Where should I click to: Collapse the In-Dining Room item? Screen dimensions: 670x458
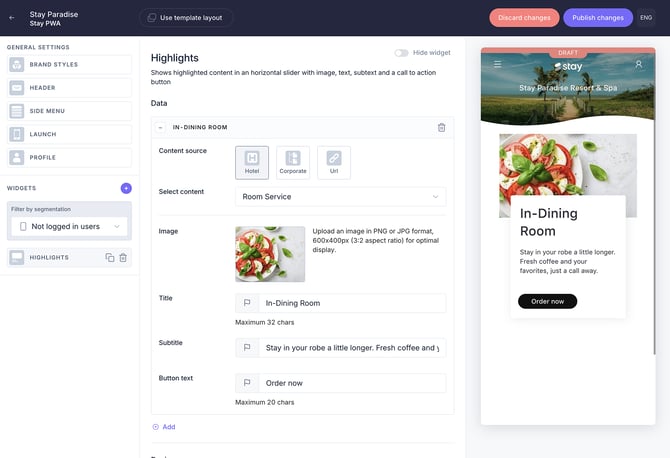click(160, 127)
